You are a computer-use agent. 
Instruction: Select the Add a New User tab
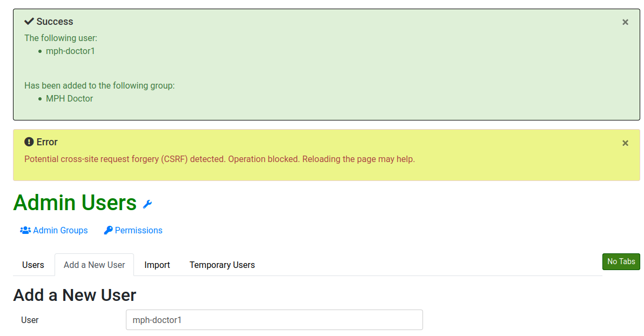pyautogui.click(x=94, y=265)
